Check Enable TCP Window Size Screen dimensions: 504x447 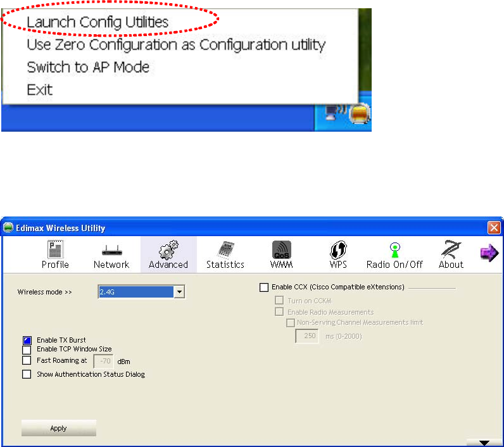[27, 349]
